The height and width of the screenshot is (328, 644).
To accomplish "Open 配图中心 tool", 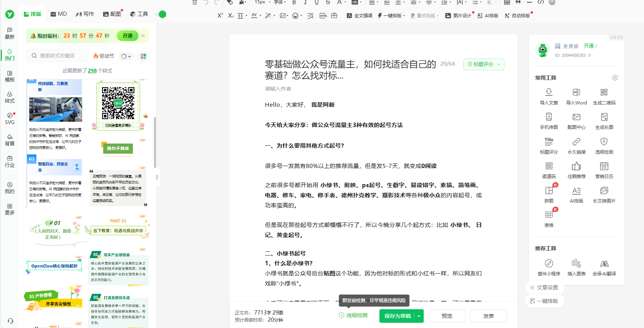I will [576, 121].
